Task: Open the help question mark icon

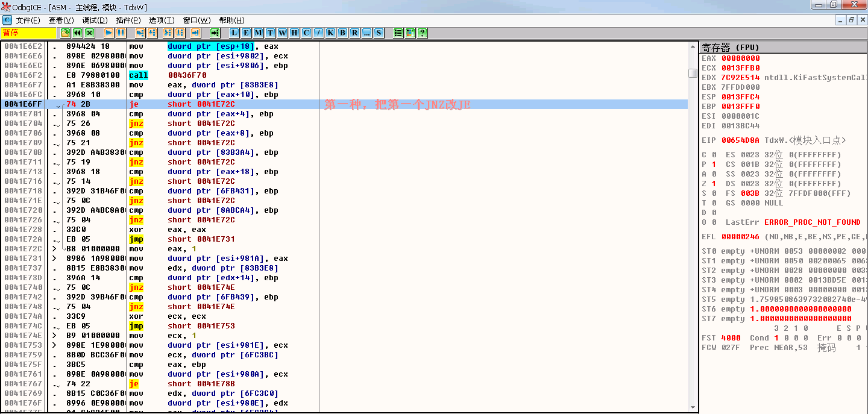Action: (x=422, y=33)
